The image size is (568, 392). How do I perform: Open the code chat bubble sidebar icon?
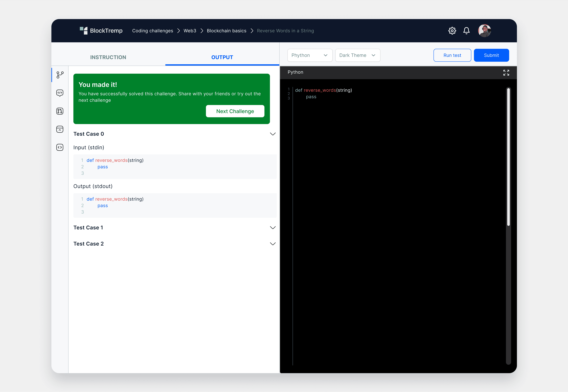pos(60,93)
